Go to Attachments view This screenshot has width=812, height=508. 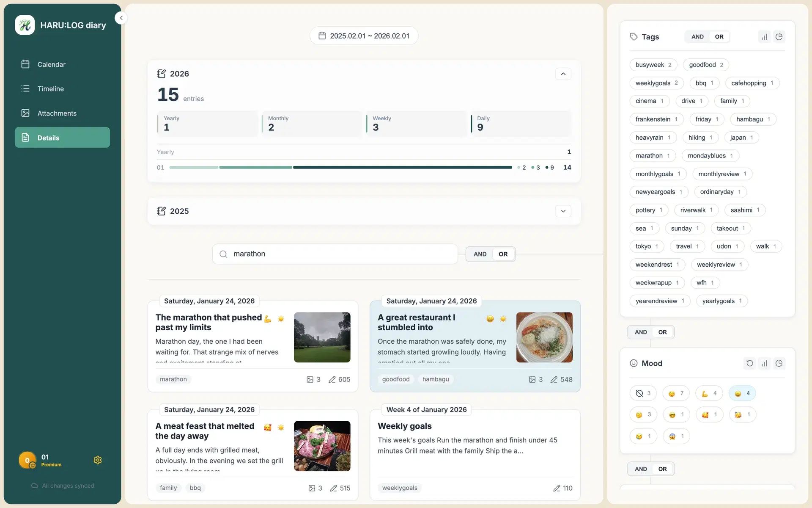tap(62, 113)
